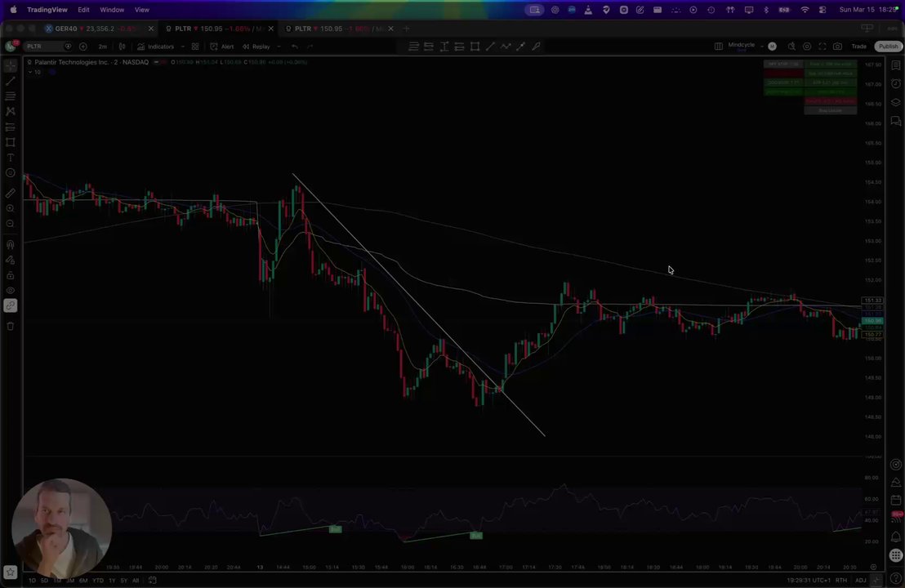The image size is (905, 588).
Task: Switch to the third tab labeled PLTR
Action: 340,29
